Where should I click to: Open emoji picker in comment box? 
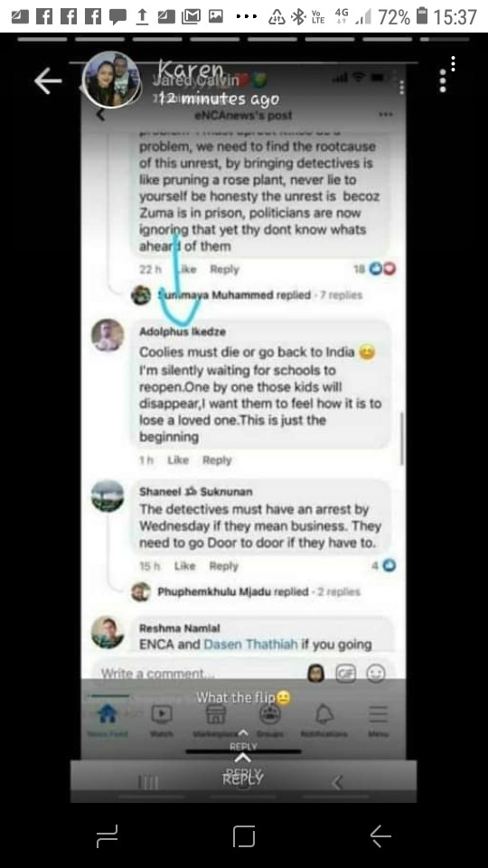pyautogui.click(x=376, y=673)
